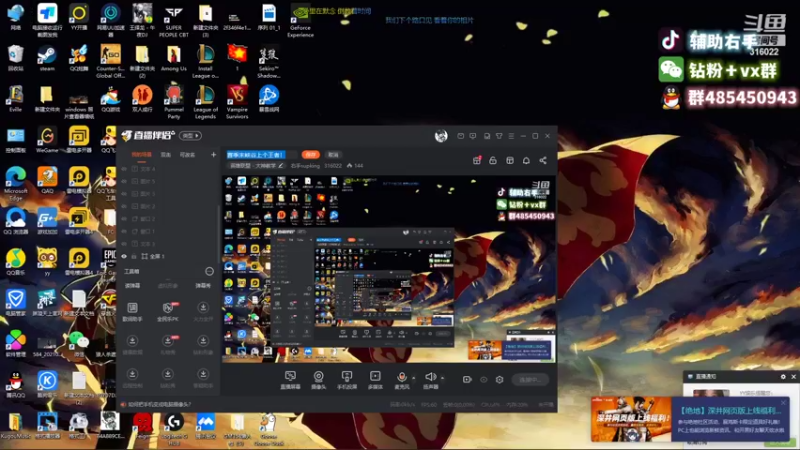Open GeForce Experience desktop shortcut

pos(300,21)
